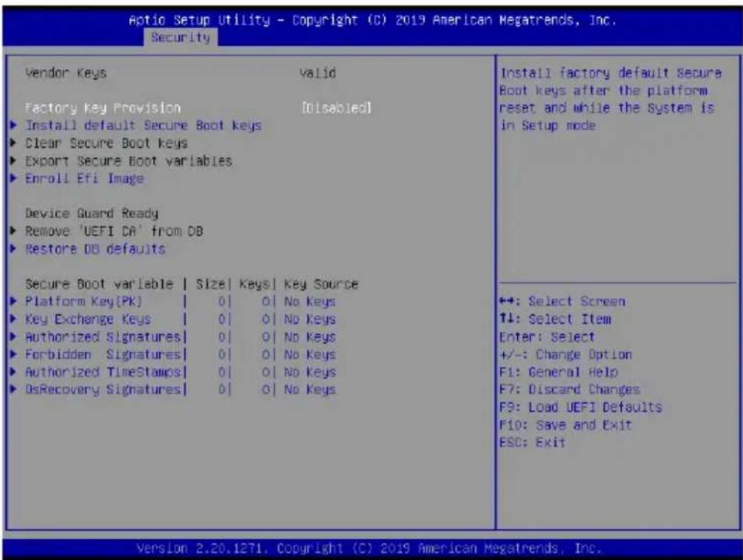
Task: Open OsRecovery Signatures entry
Action: (103, 389)
